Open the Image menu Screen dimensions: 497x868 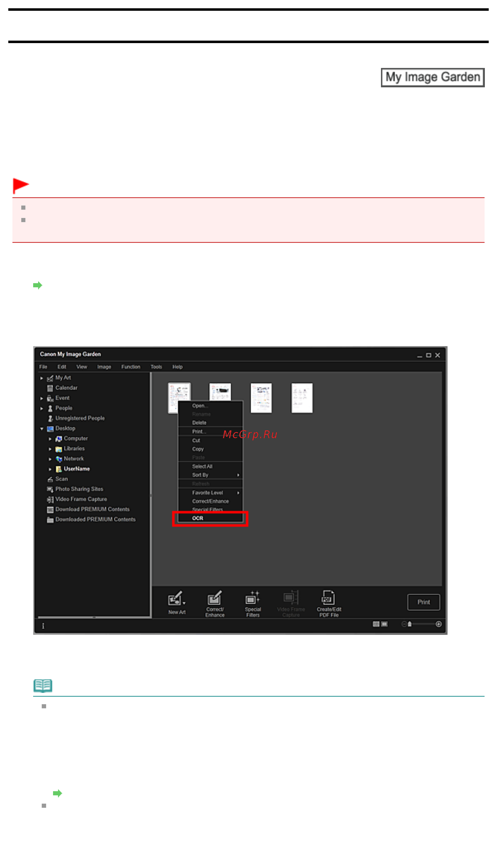tap(104, 367)
